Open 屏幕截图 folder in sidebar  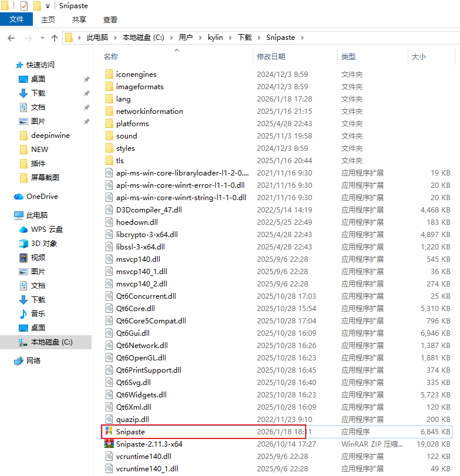coord(45,178)
